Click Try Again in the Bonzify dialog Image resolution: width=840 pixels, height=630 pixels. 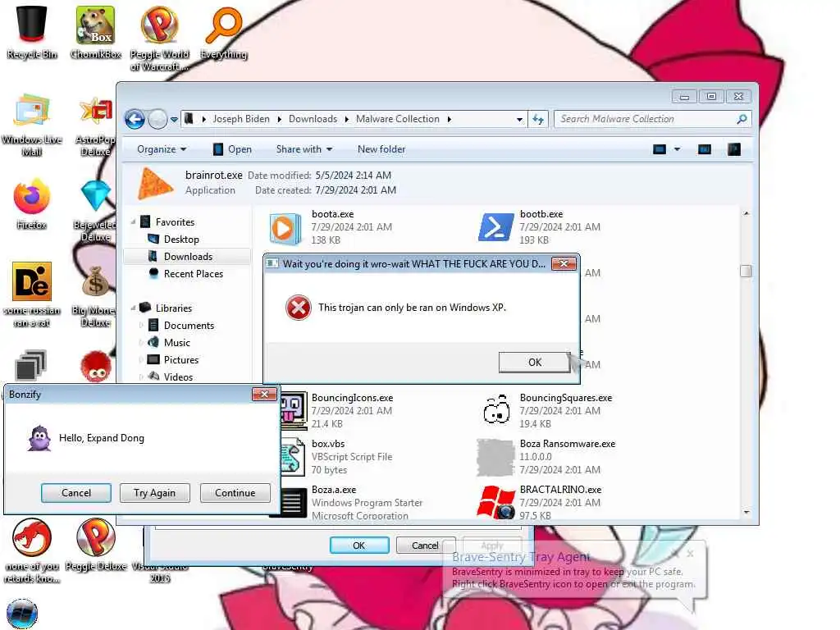click(154, 493)
